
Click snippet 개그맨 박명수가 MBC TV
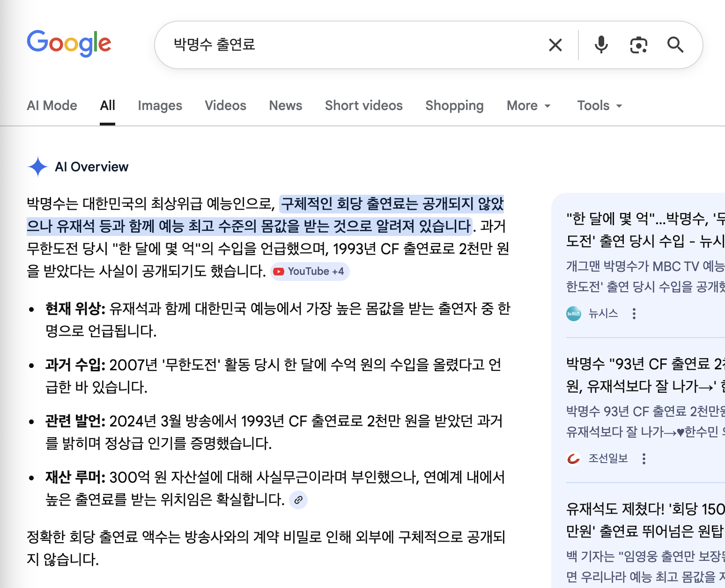[x=645, y=276]
